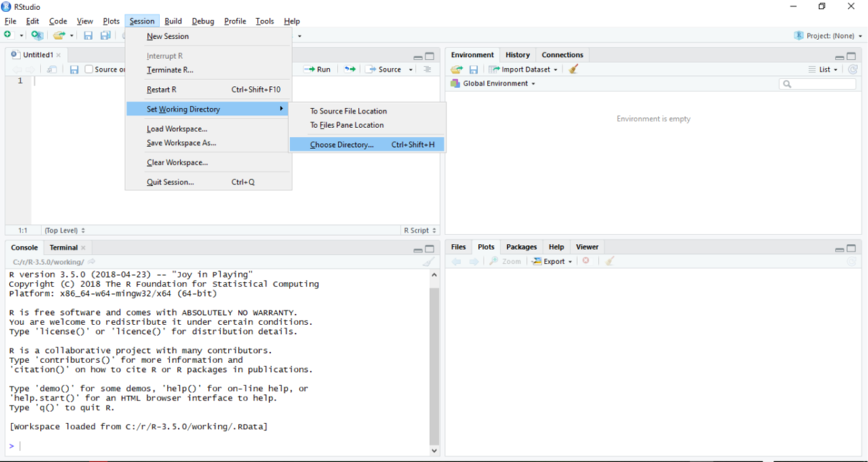
Task: Open the Export dropdown in Plots pane
Action: [x=553, y=261]
